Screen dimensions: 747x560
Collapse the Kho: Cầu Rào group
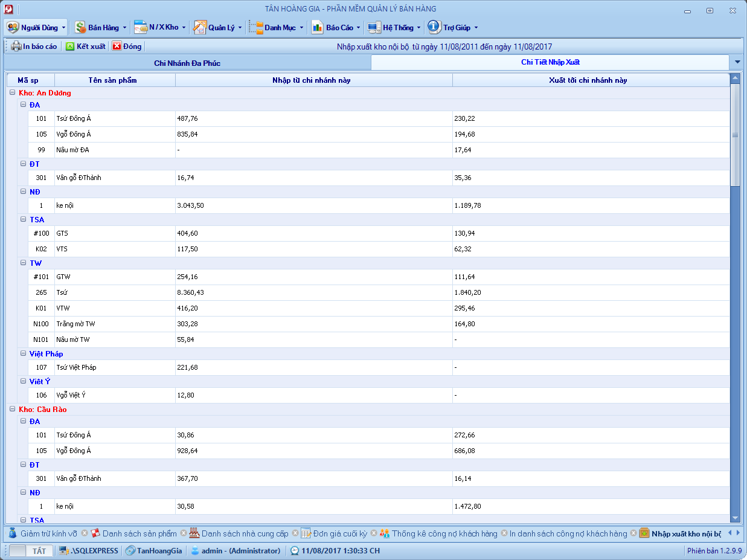coord(13,410)
